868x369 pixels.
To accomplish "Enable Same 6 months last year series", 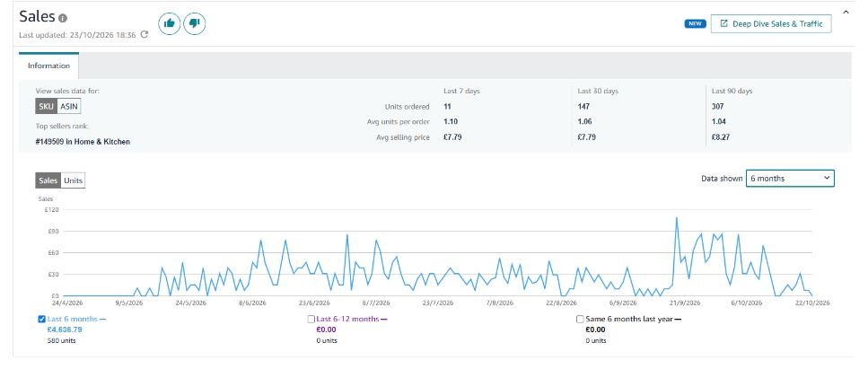I will [580, 319].
